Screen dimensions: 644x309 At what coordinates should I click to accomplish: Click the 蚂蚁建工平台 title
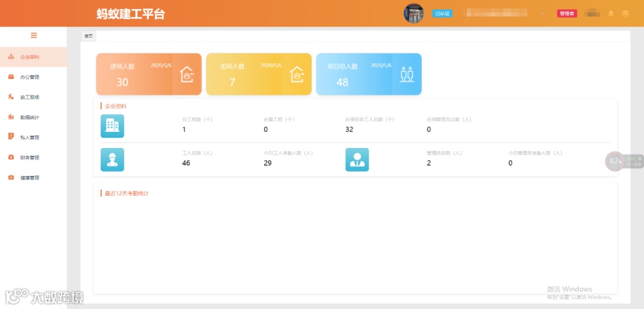pos(131,14)
